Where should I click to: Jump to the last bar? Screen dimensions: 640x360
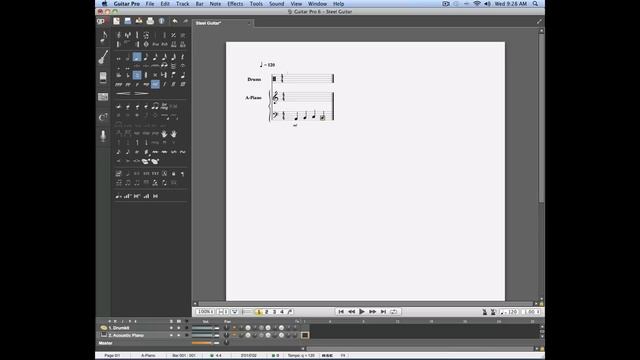(383, 312)
